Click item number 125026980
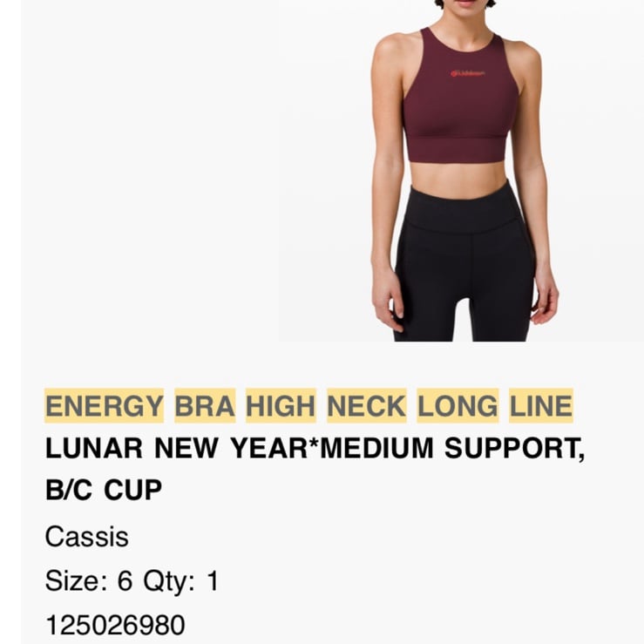This screenshot has width=644, height=644. point(115,625)
